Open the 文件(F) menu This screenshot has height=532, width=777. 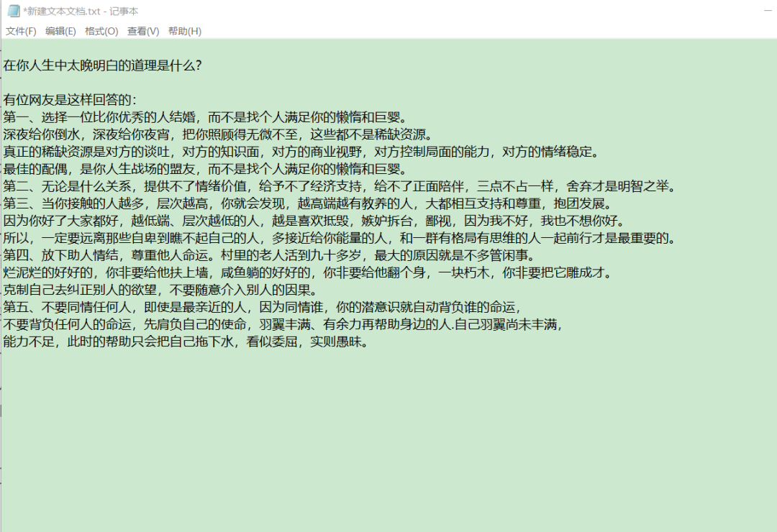[x=19, y=31]
